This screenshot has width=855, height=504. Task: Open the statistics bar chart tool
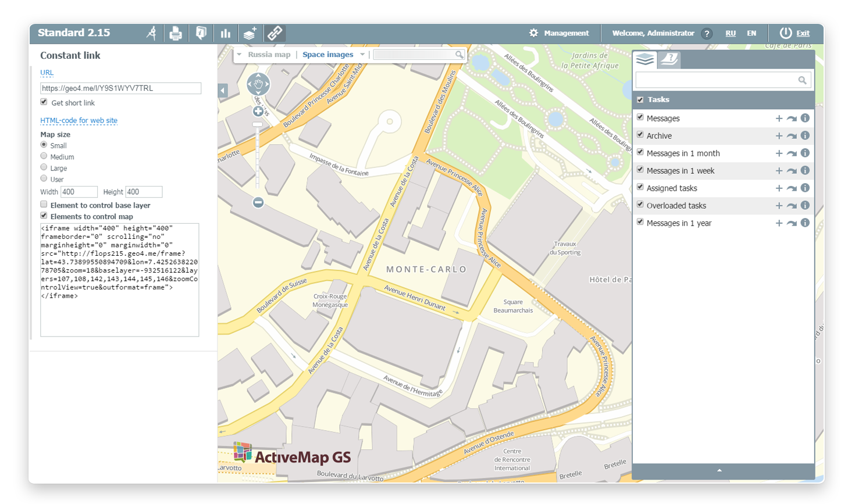[226, 34]
